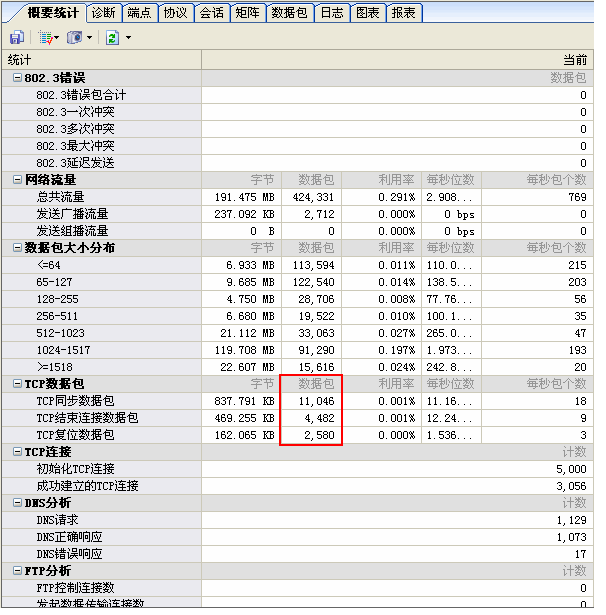The height and width of the screenshot is (615, 606).
Task: Switch to the 报表 tab
Action: (404, 13)
